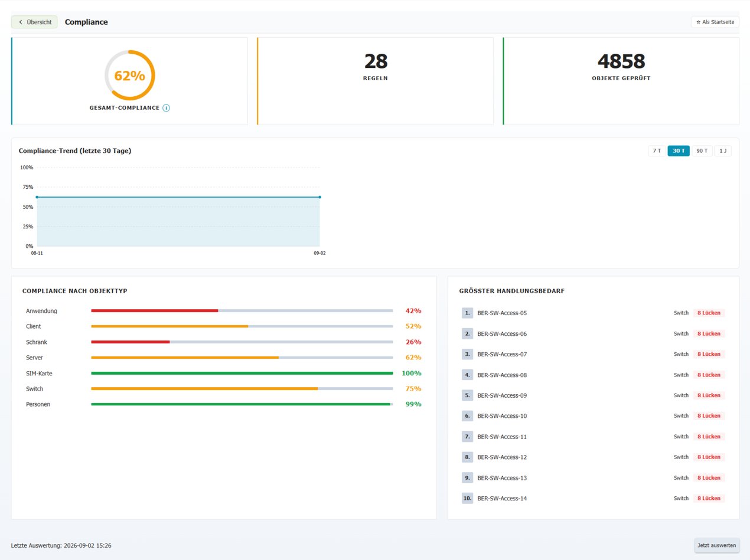The height and width of the screenshot is (560, 750).
Task: Click the SIM-Karte label
Action: (40, 373)
